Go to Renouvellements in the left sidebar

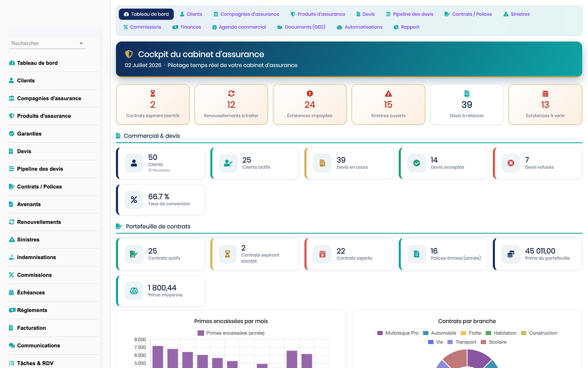click(x=53, y=222)
